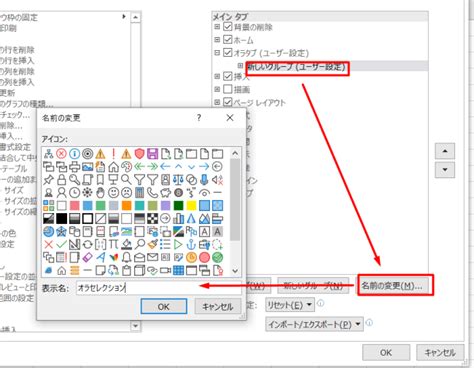Select the blue anchor icon

(x=191, y=244)
